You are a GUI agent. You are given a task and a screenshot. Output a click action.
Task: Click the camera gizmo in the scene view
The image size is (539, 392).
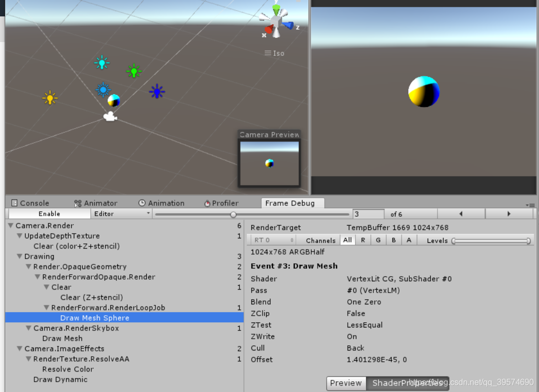[x=109, y=117]
